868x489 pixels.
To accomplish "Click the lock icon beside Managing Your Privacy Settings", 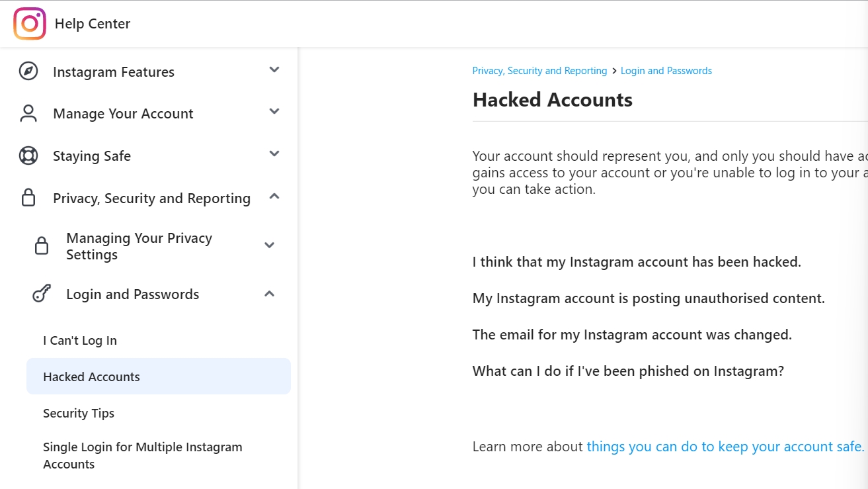I will coord(42,245).
